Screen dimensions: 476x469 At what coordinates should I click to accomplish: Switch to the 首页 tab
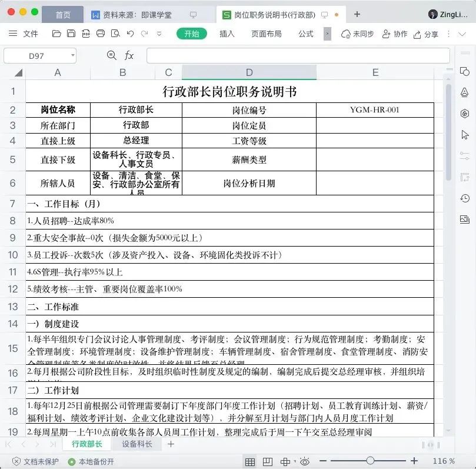[x=63, y=15]
